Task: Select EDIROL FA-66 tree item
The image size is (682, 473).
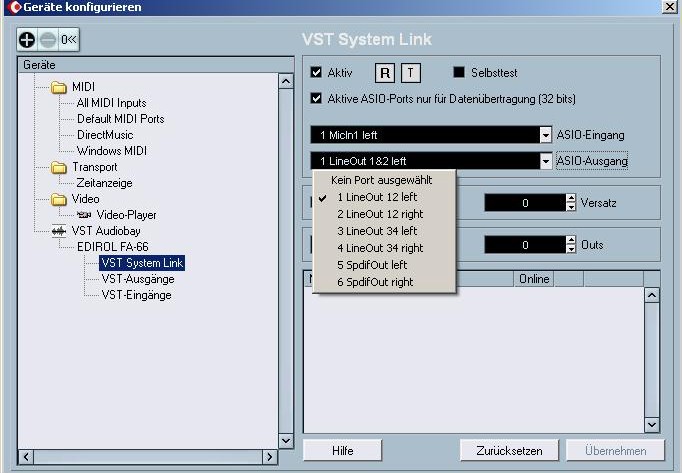Action: click(x=113, y=247)
